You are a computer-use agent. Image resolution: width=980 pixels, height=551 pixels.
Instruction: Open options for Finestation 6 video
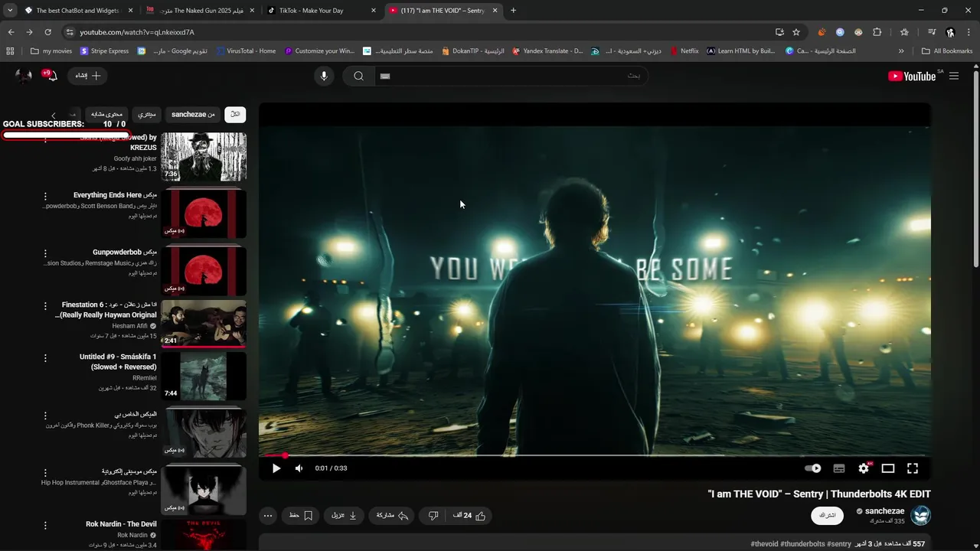45,306
